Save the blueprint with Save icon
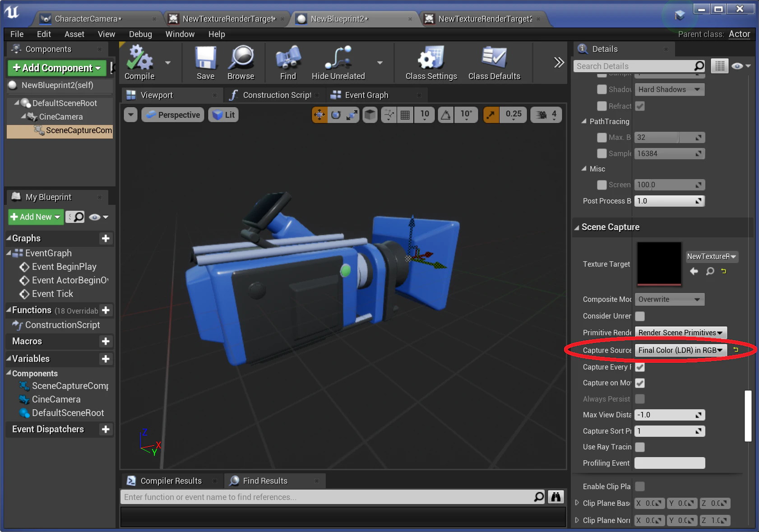Screen dimensions: 759x532 tap(205, 63)
